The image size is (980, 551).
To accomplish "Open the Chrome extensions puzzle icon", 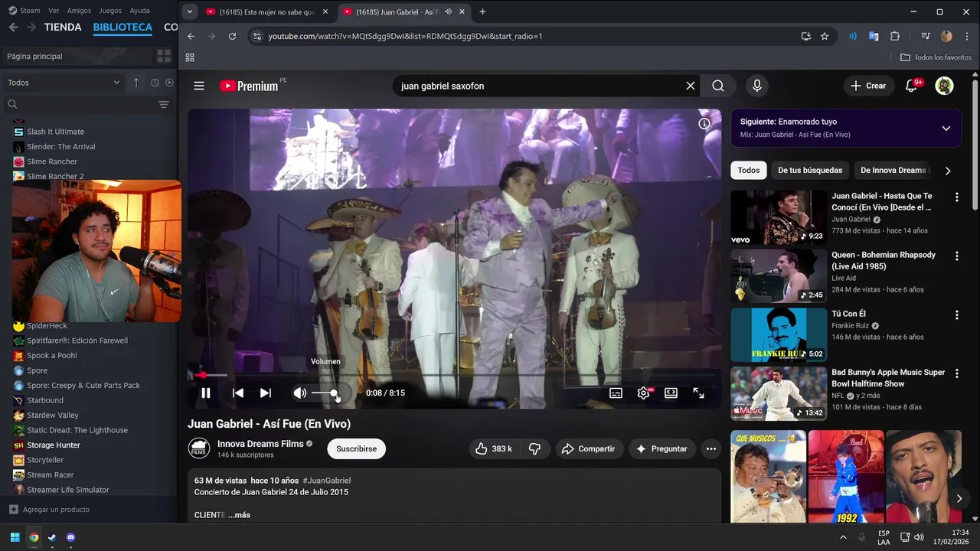I will point(895,36).
